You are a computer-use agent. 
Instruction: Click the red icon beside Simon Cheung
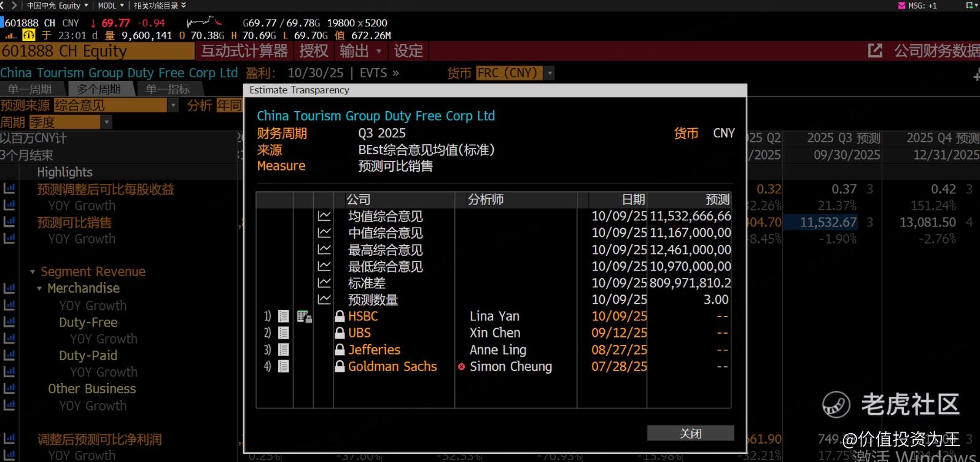tap(461, 367)
